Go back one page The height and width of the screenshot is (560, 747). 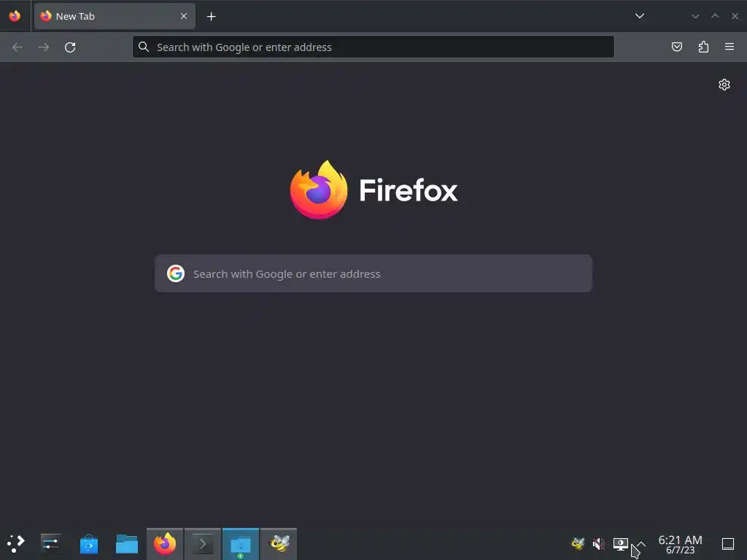(18, 47)
